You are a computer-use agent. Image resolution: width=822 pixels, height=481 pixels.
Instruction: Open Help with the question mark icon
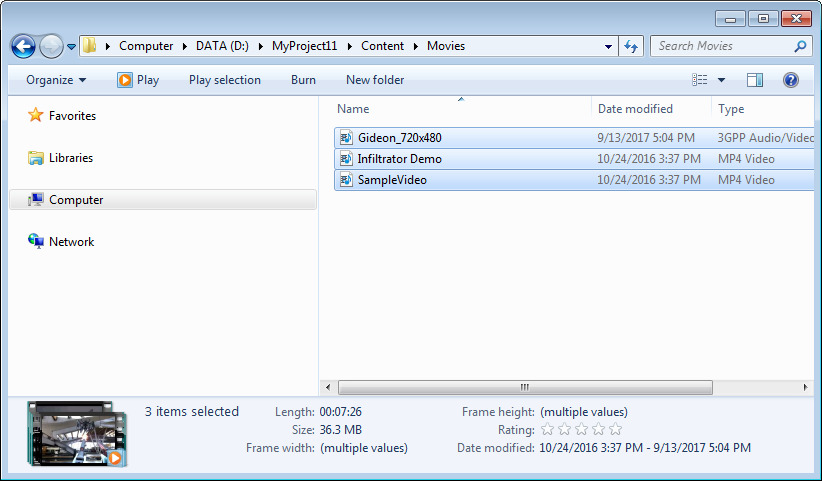click(791, 80)
